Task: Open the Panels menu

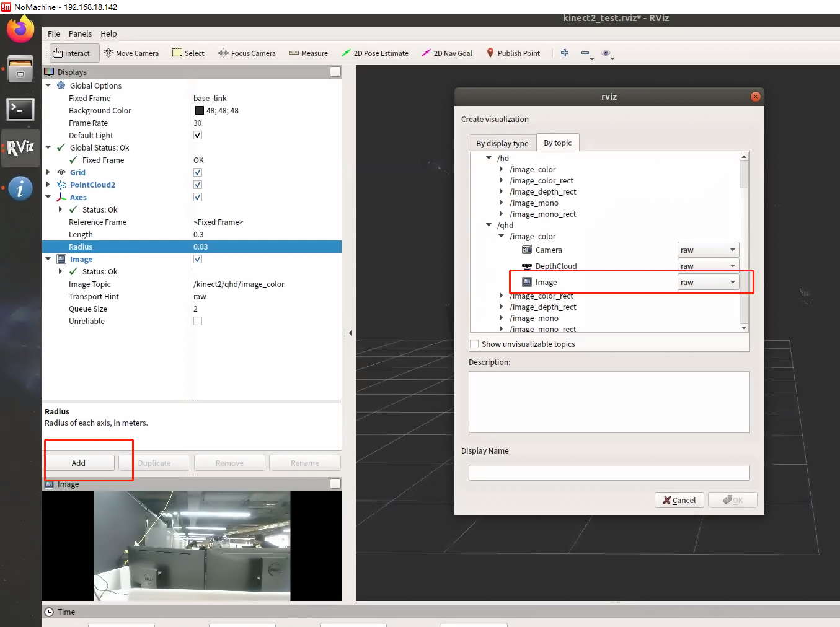Action: (80, 34)
